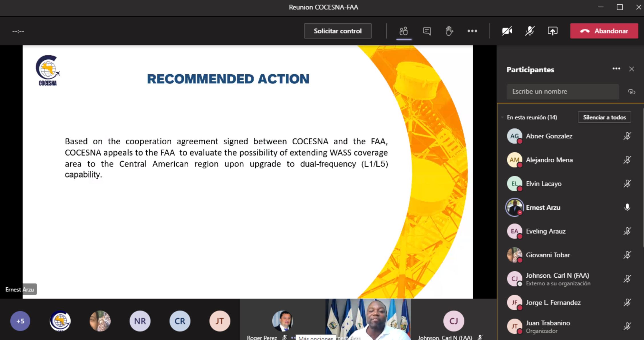
Task: Click the shared slide RECOMMENDED ACTION content
Action: (x=248, y=172)
